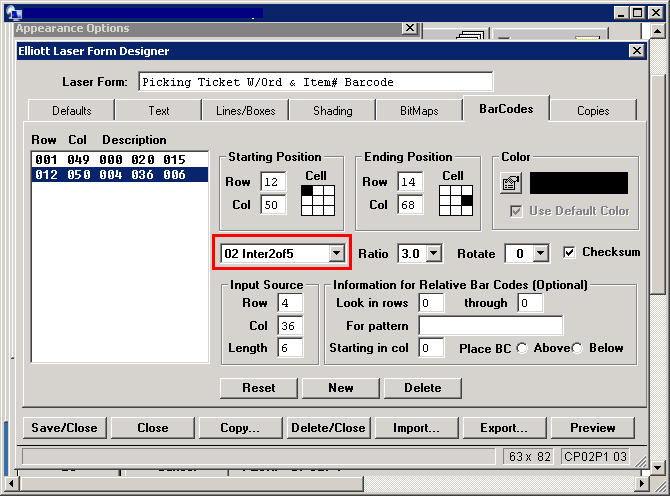Click the CP02P1 03 status bar entry
Screen dimensions: 670x496
coord(595,457)
